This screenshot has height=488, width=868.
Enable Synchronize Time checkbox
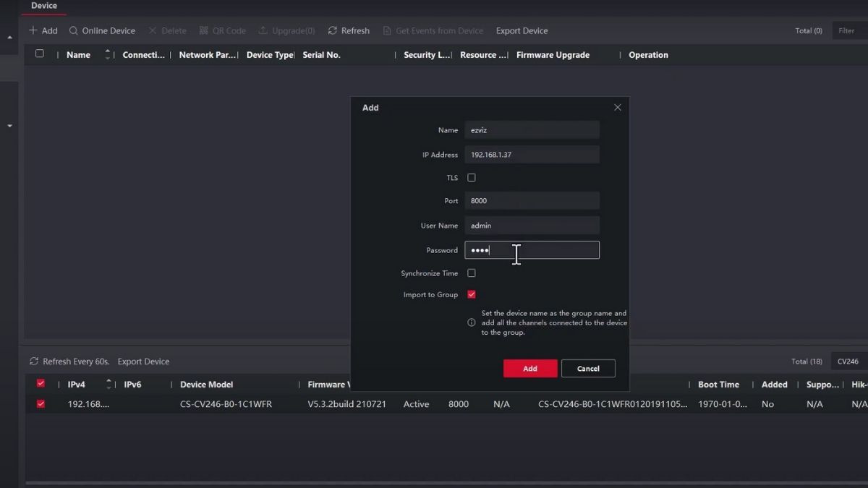(x=472, y=273)
